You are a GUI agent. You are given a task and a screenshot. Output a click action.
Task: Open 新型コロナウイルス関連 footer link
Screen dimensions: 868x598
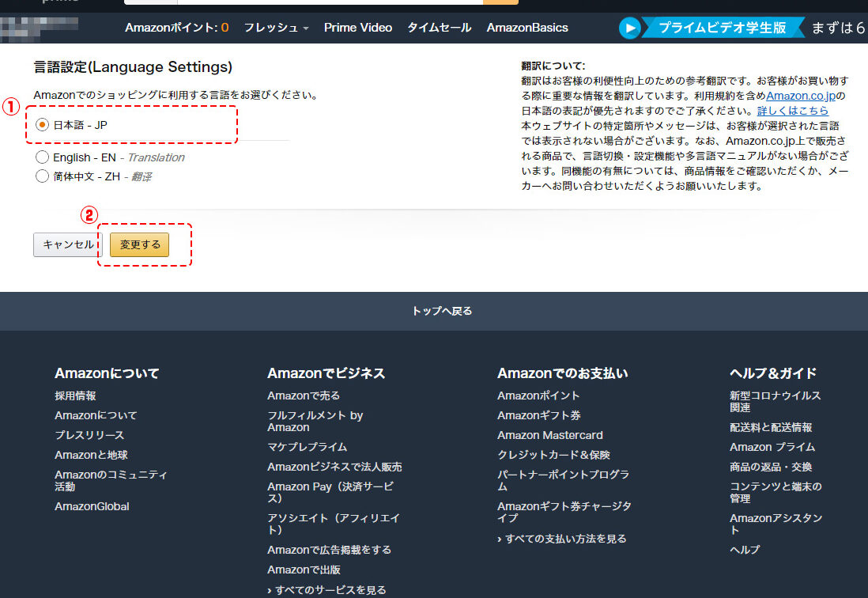(x=775, y=402)
